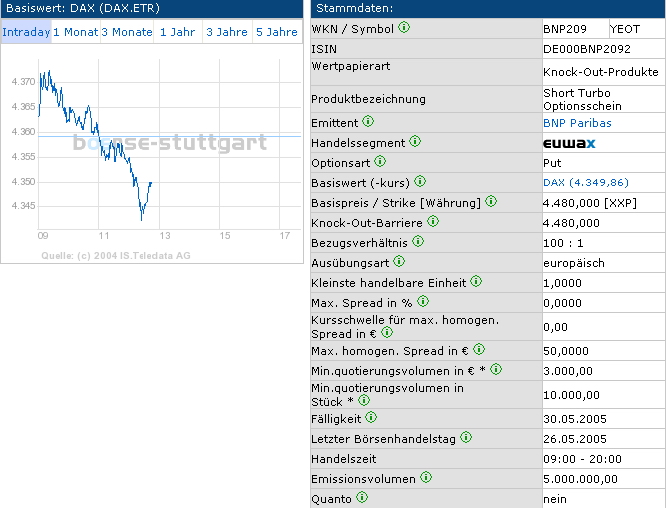Select WKN value BNP209
Viewport: 666px width, 508px height.
pos(565,29)
